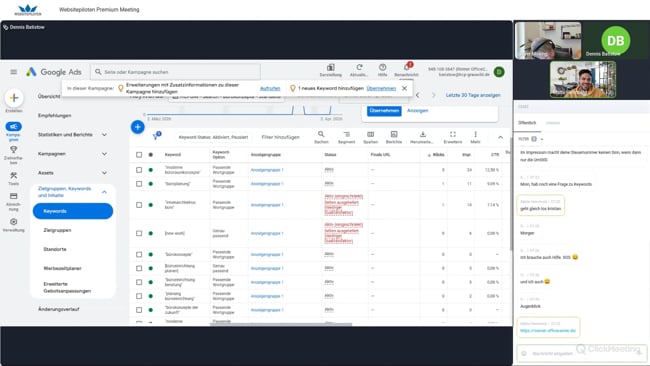Tick checkbox for 'büroplanung' keyword row
The height and width of the screenshot is (366, 650).
[x=139, y=184]
